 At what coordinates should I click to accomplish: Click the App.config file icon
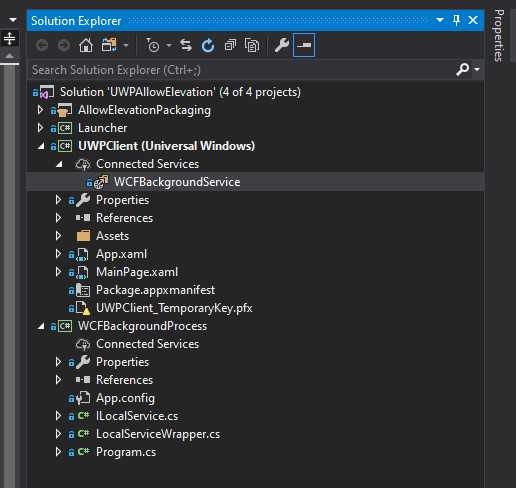[83, 398]
